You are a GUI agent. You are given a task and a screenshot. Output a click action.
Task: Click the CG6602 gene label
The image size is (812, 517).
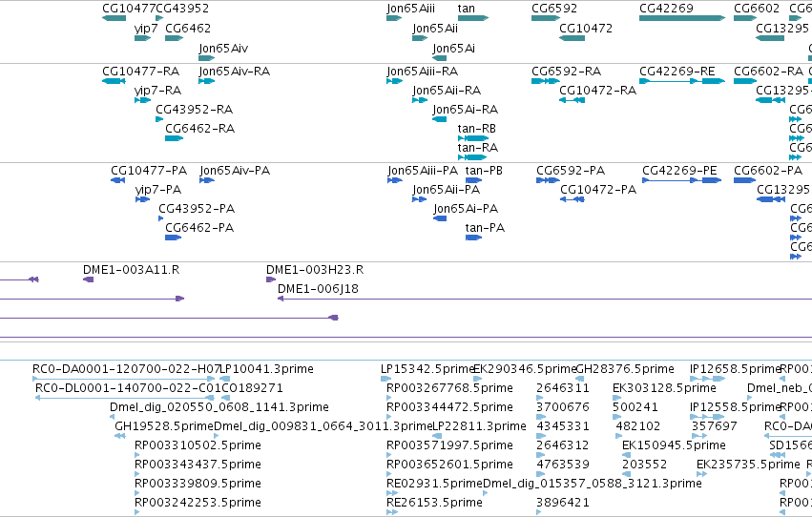tap(757, 9)
